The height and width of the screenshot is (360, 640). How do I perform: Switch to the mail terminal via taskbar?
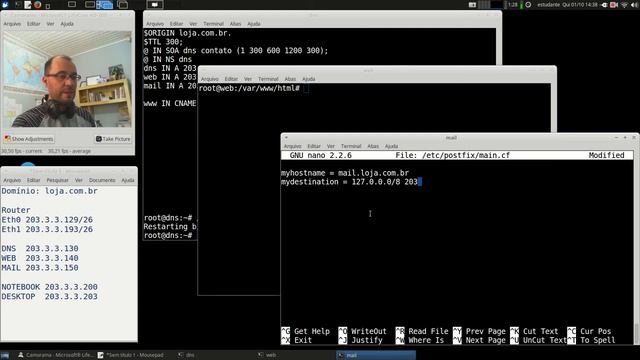[x=376, y=355]
